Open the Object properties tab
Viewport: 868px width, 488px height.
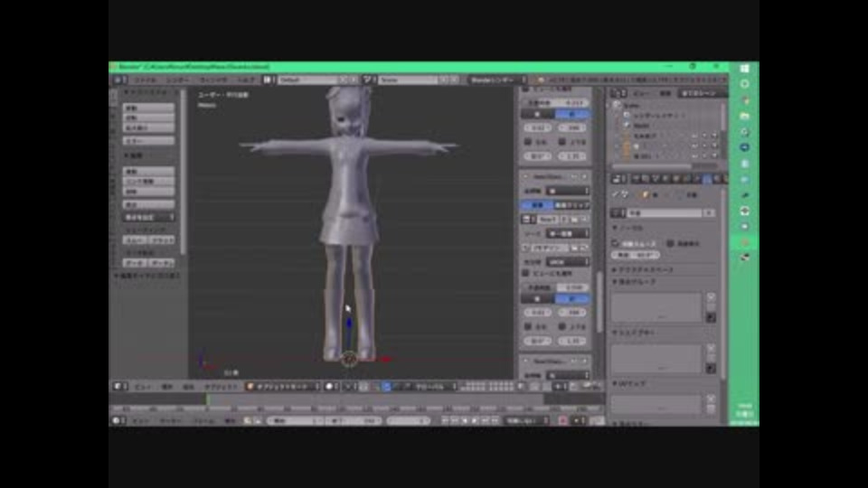[676, 179]
